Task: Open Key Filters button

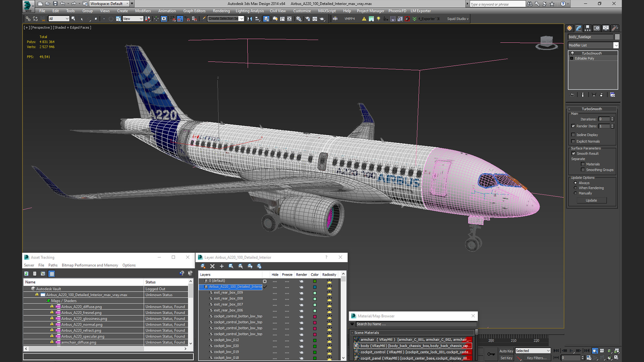Action: click(537, 358)
